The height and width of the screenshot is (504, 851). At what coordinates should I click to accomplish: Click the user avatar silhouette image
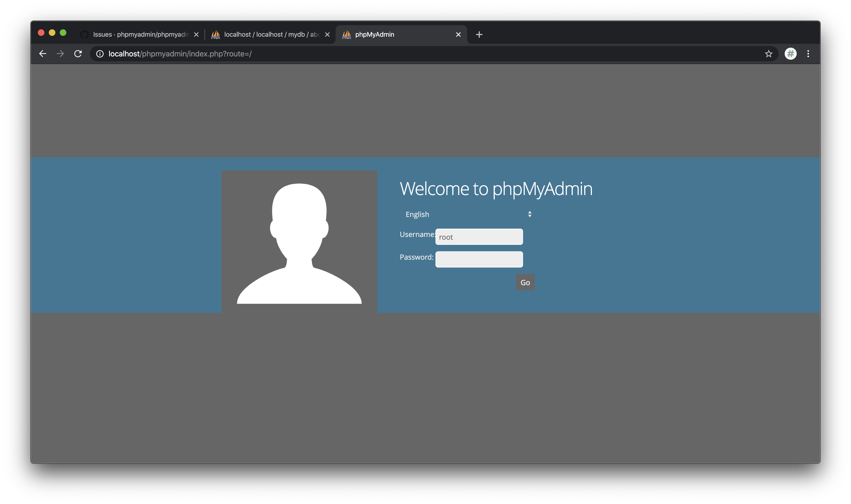coord(299,242)
